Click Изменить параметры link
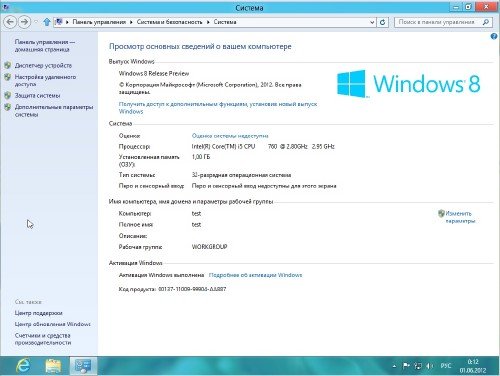The image size is (500, 376). click(460, 217)
